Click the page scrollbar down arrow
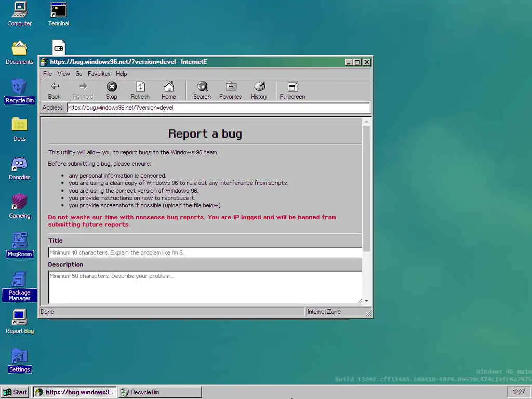532x399 pixels. 366,301
